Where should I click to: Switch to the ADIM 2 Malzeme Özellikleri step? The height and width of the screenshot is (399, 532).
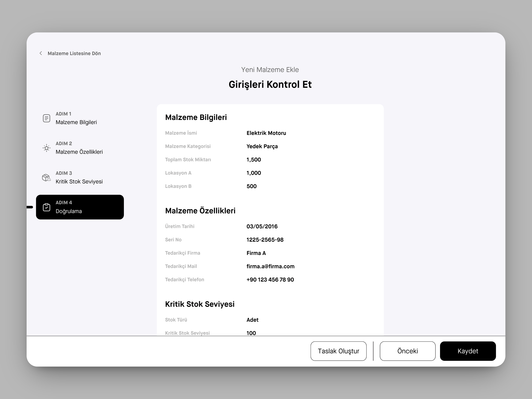click(79, 148)
